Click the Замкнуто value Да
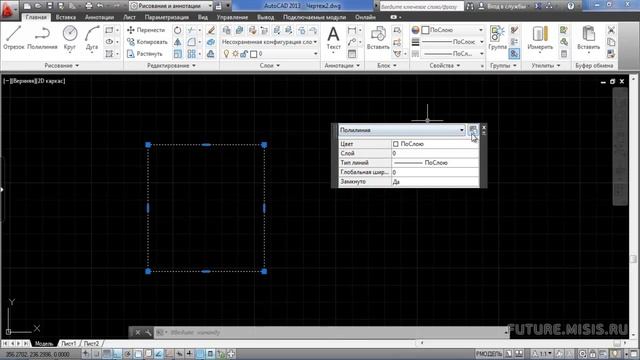This screenshot has width=640, height=360. pos(435,182)
